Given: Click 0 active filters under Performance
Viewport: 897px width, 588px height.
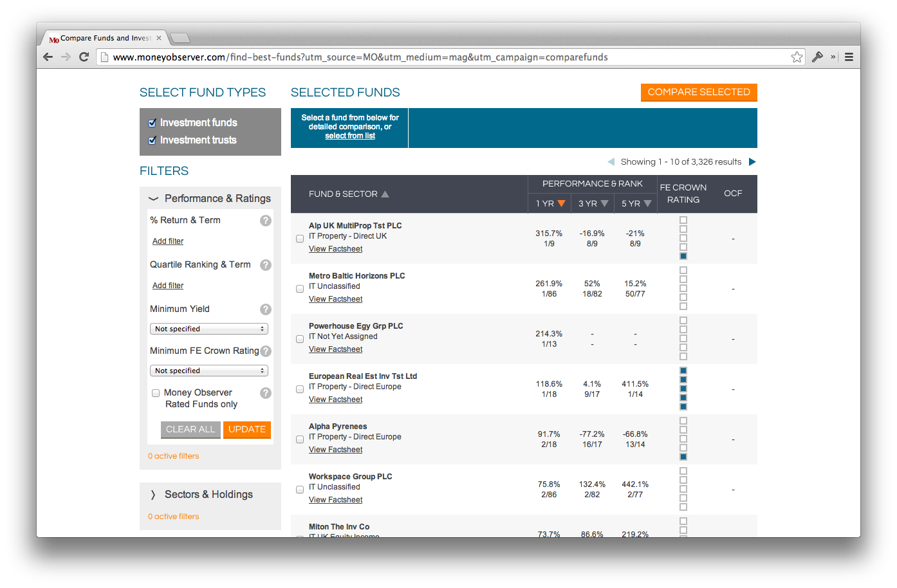Looking at the screenshot, I should [174, 456].
